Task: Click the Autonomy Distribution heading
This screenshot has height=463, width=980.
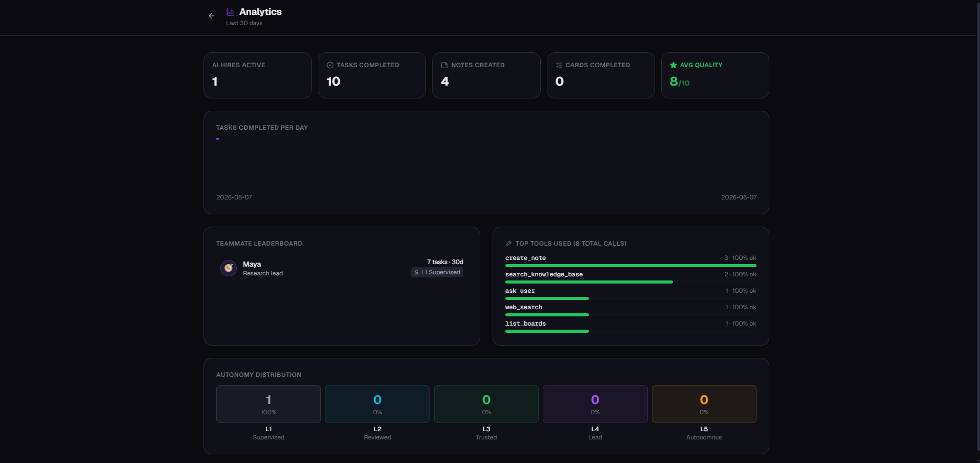Action: [259, 375]
